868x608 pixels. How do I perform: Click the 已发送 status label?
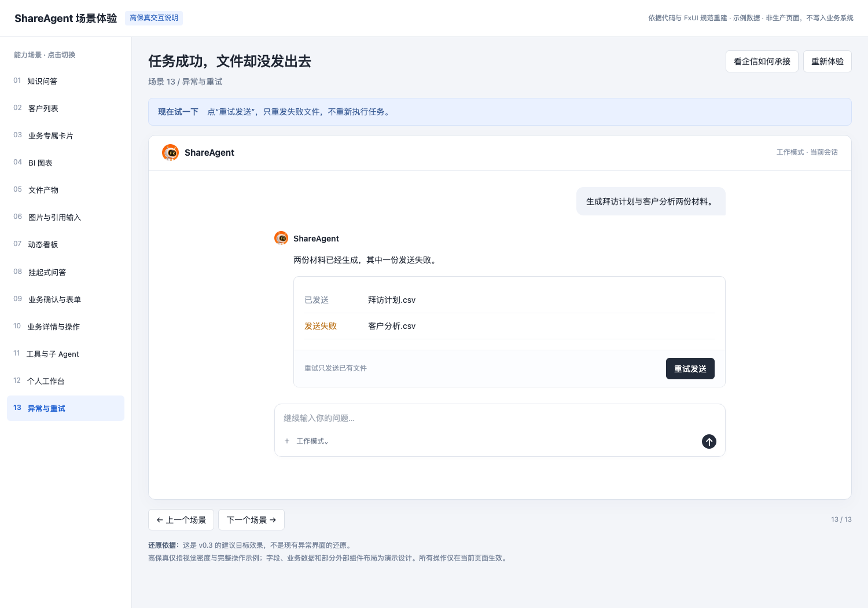[x=317, y=300]
